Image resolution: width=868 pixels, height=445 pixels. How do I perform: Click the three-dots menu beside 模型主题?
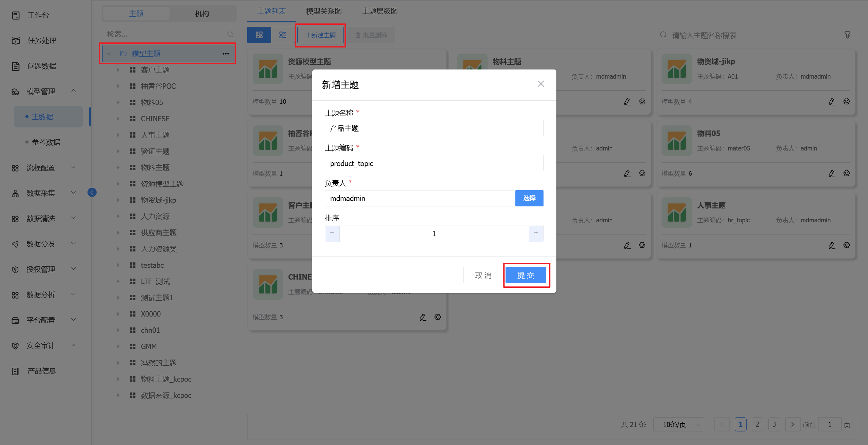point(226,54)
